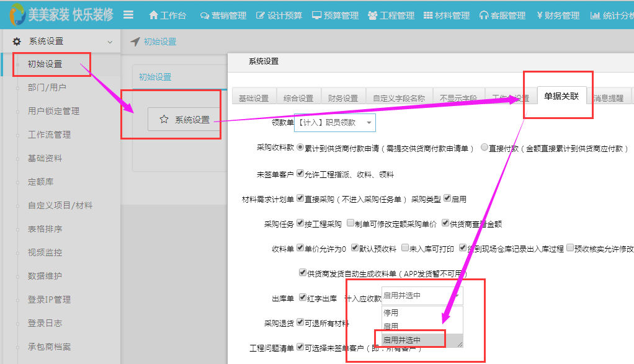
Task: Switch to 单据关联 tab
Action: click(561, 96)
